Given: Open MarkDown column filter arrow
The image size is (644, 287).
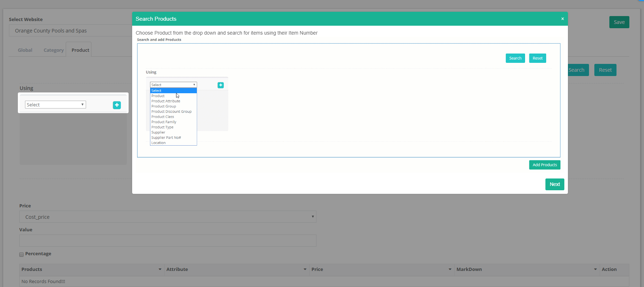Looking at the screenshot, I should (595, 270).
